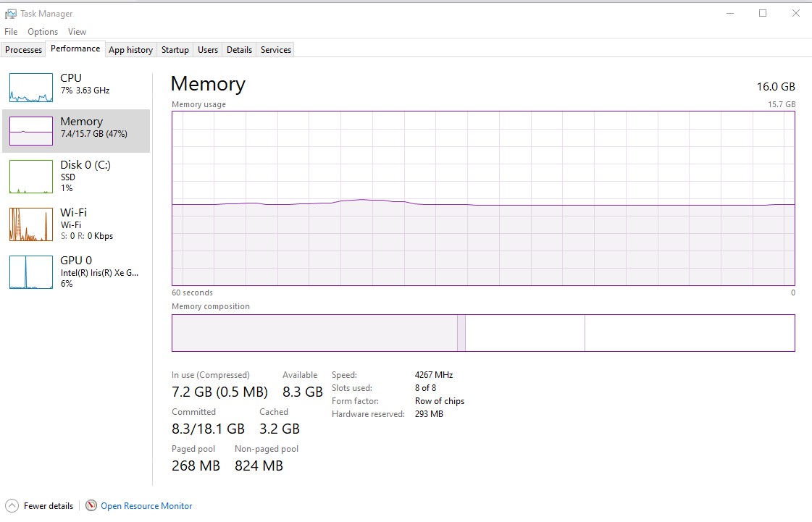Switch to the Processes tab
812x522 pixels.
(23, 50)
